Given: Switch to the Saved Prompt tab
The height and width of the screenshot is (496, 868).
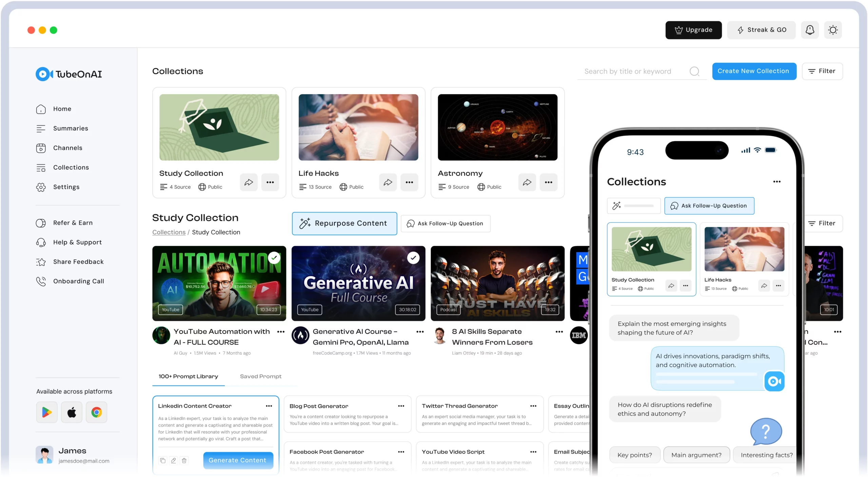Looking at the screenshot, I should (260, 376).
